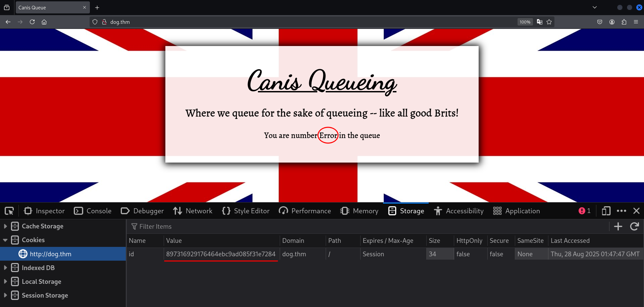Add a new cookie with plus icon
The image size is (644, 307).
pyautogui.click(x=618, y=226)
